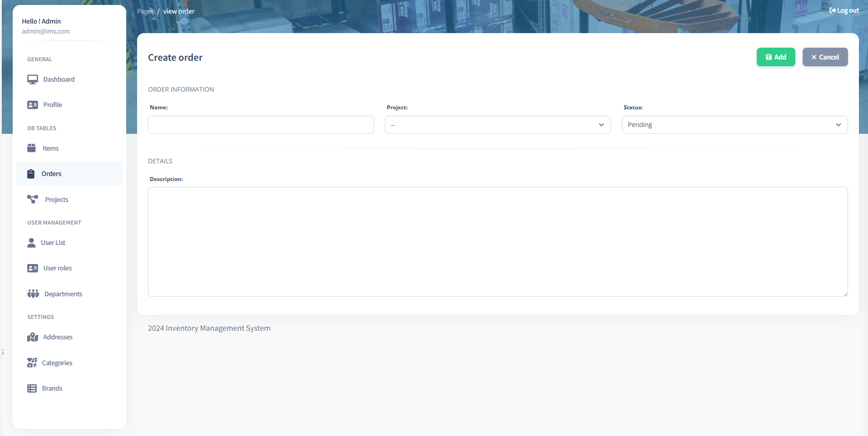Screen dimensions: 868x436
Task: Open Items via its box icon
Action: (31, 148)
